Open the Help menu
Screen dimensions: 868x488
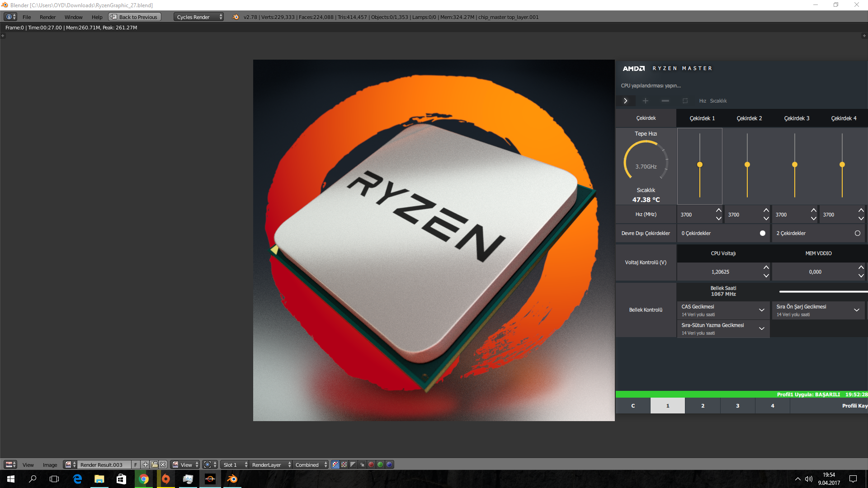click(97, 17)
